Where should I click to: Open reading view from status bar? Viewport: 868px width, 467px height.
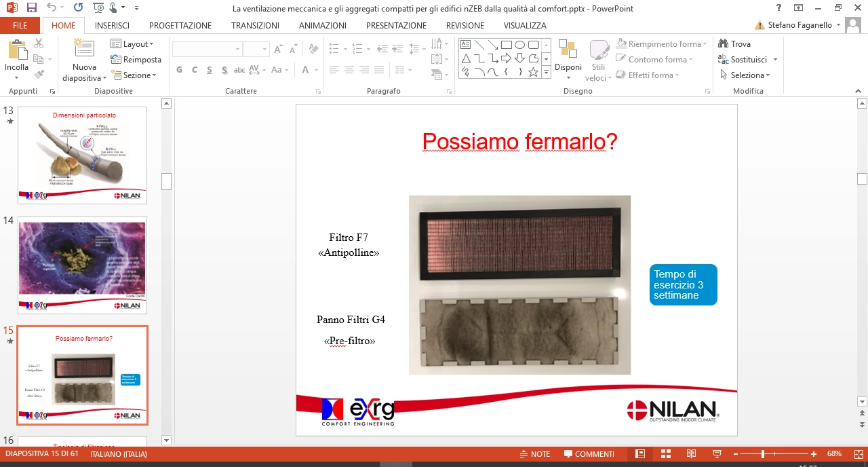pos(691,454)
